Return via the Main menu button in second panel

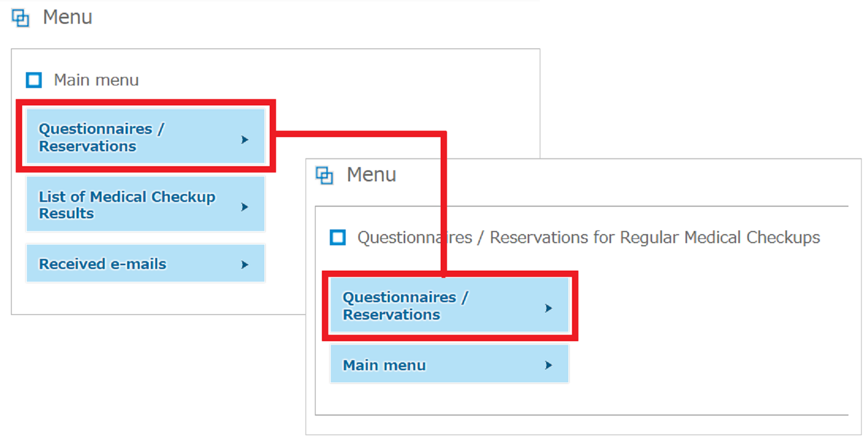tap(449, 364)
